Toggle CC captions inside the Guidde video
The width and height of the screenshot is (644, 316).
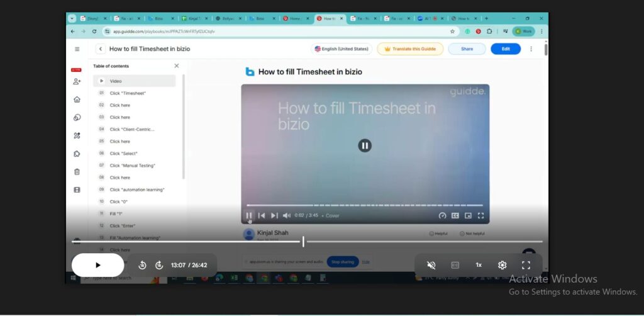(455, 215)
